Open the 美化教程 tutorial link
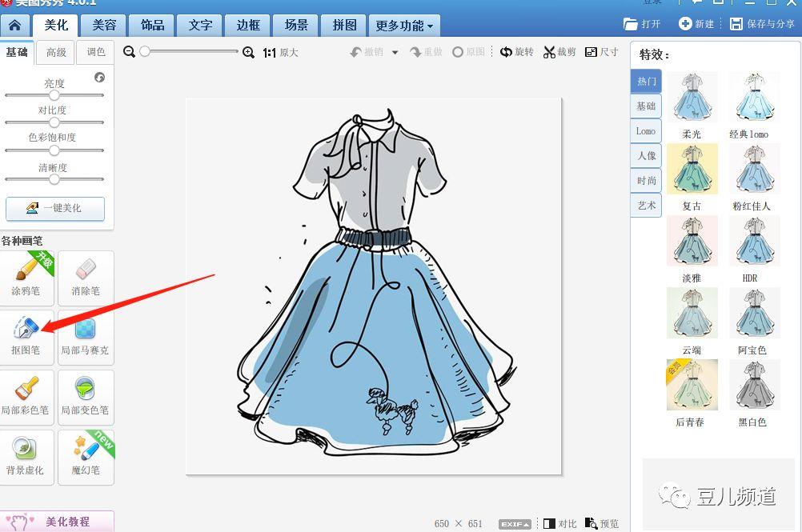 pos(57,522)
